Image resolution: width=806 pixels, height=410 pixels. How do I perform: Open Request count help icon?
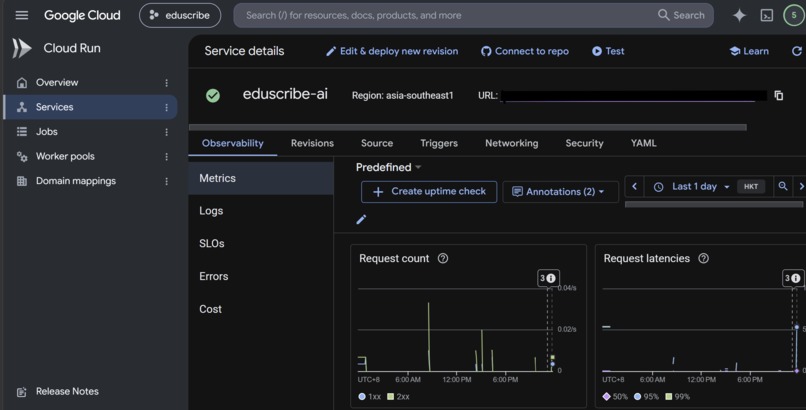click(443, 258)
